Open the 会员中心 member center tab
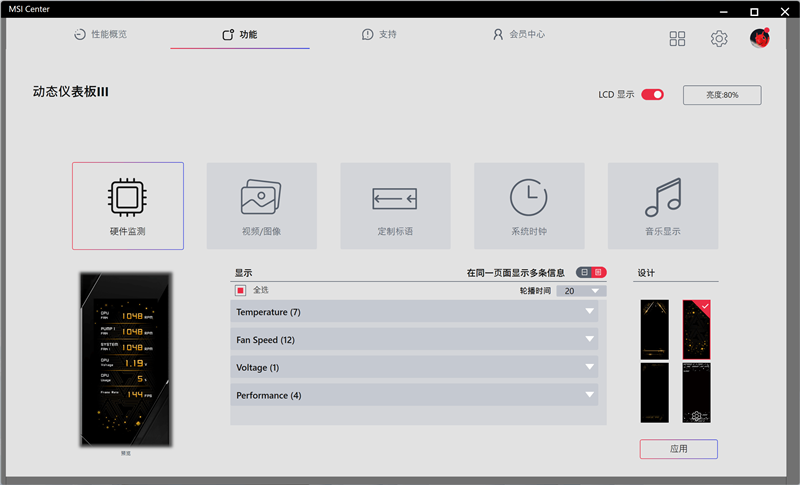 tap(519, 34)
